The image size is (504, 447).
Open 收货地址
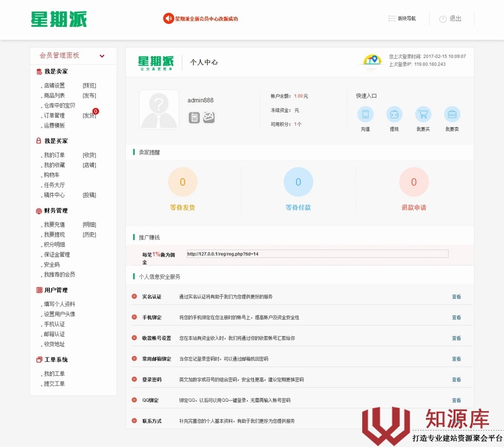pyautogui.click(x=54, y=344)
